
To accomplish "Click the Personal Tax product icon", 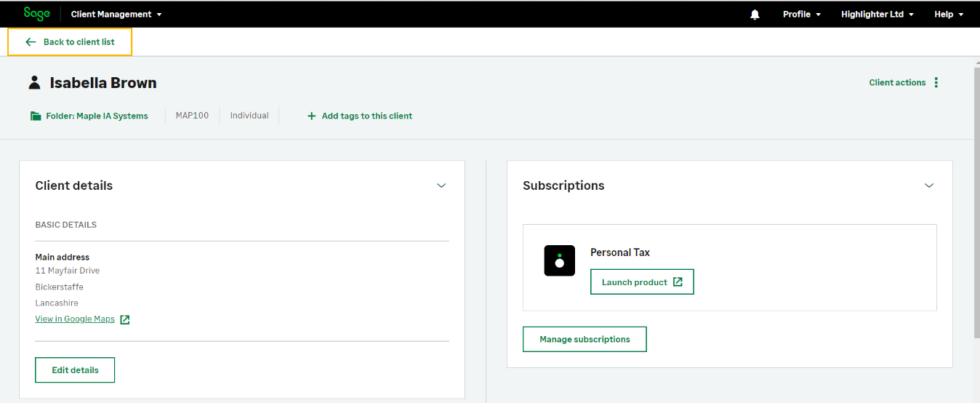I will click(559, 260).
